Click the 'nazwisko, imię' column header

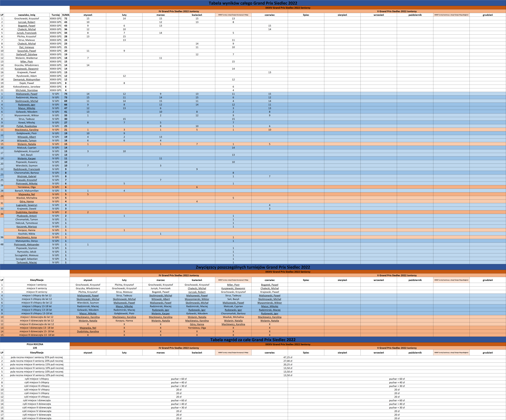click(x=26, y=15)
